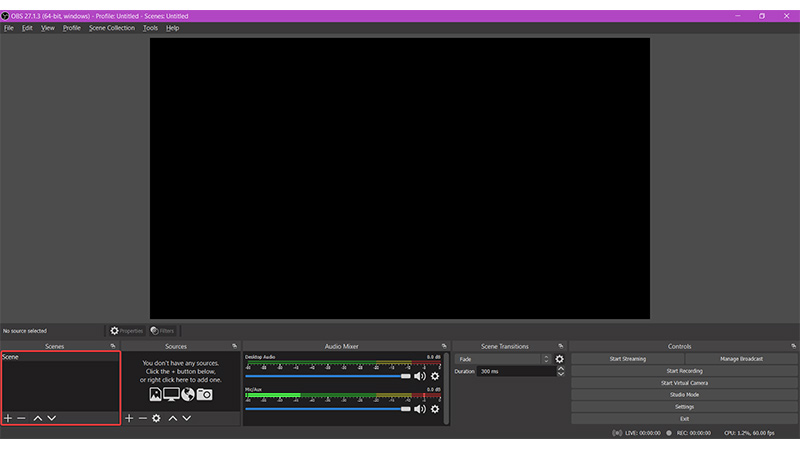
Task: Move scene up in Scenes list
Action: click(38, 418)
